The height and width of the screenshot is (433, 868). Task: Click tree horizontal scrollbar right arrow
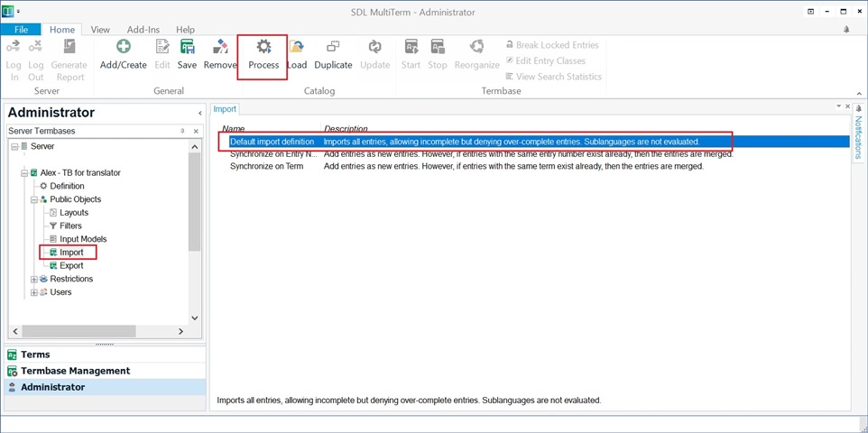(181, 331)
